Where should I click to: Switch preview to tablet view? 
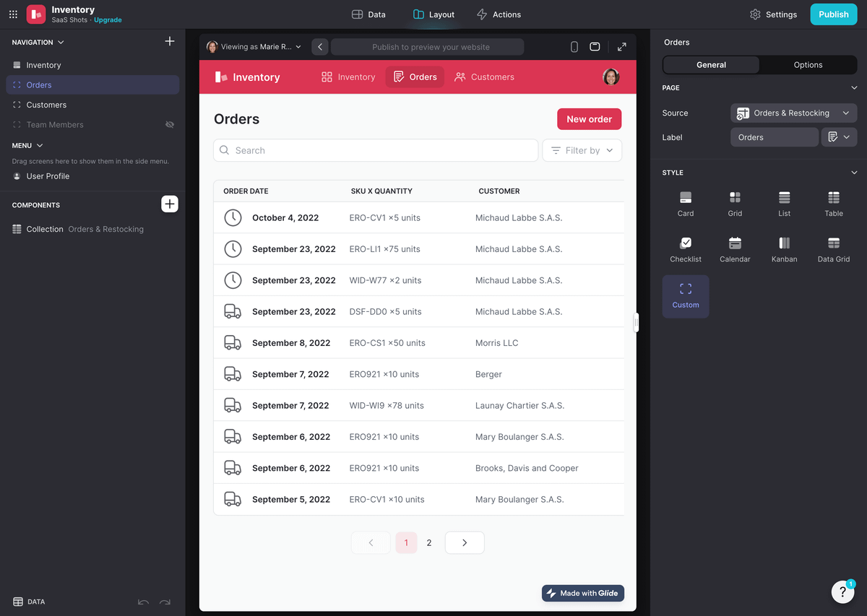pyautogui.click(x=595, y=47)
